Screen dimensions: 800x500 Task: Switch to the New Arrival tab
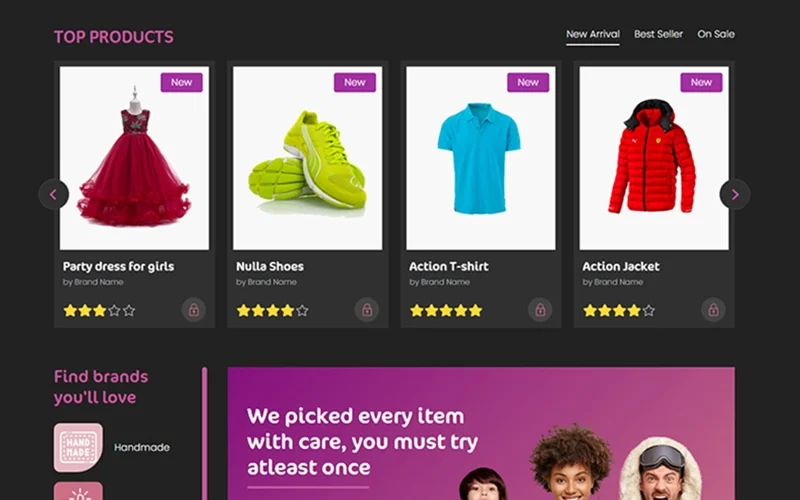point(593,34)
